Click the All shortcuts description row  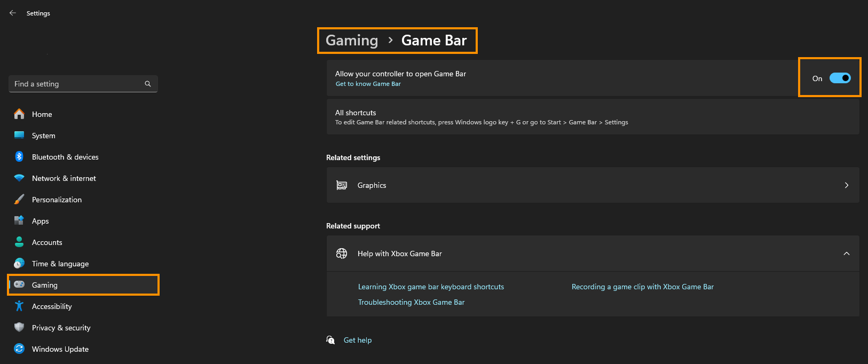593,117
